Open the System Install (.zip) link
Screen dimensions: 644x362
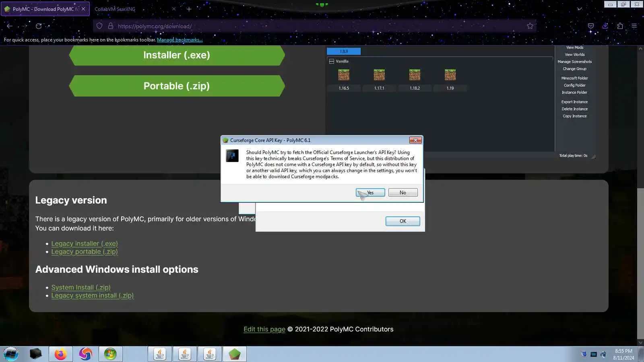click(x=81, y=287)
